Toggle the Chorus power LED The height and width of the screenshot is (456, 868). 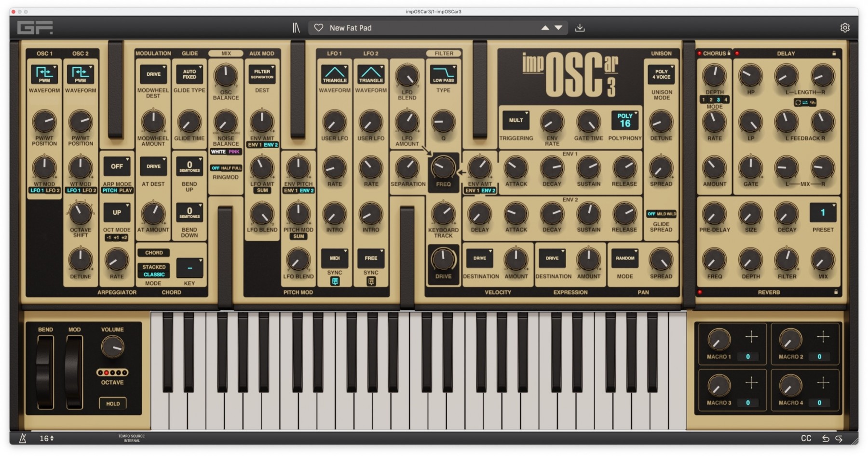tap(699, 53)
